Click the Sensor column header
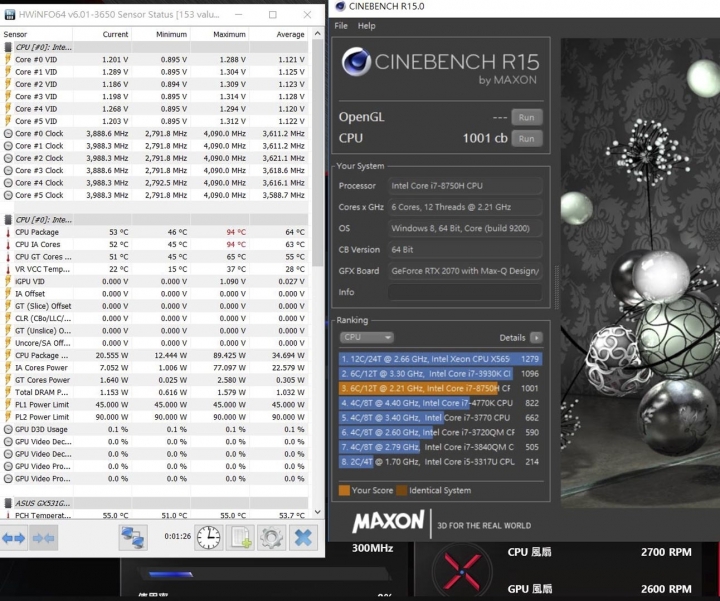The width and height of the screenshot is (720, 601). coord(36,34)
